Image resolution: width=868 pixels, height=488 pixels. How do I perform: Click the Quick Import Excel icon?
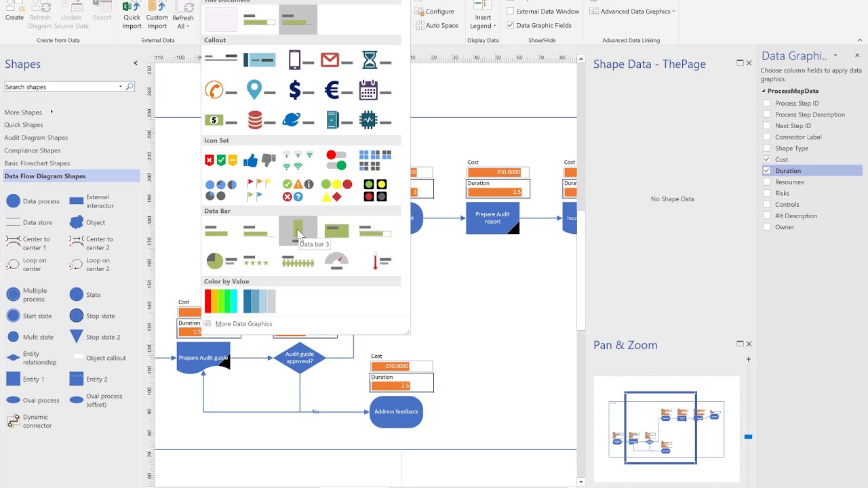132,15
